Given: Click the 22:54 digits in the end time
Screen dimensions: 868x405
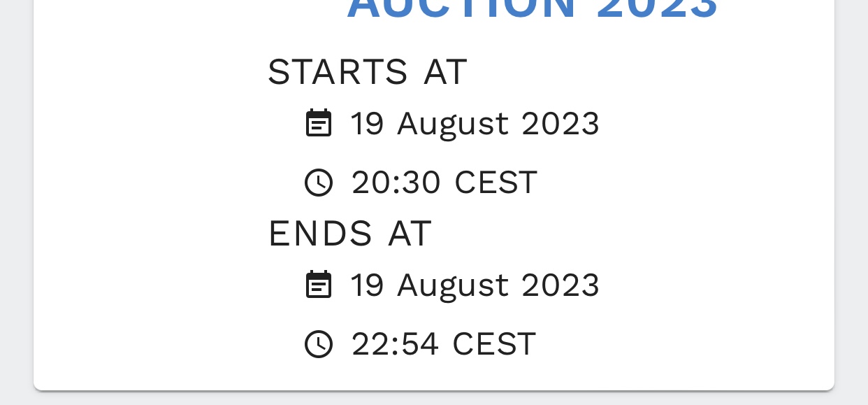Looking at the screenshot, I should tap(396, 344).
